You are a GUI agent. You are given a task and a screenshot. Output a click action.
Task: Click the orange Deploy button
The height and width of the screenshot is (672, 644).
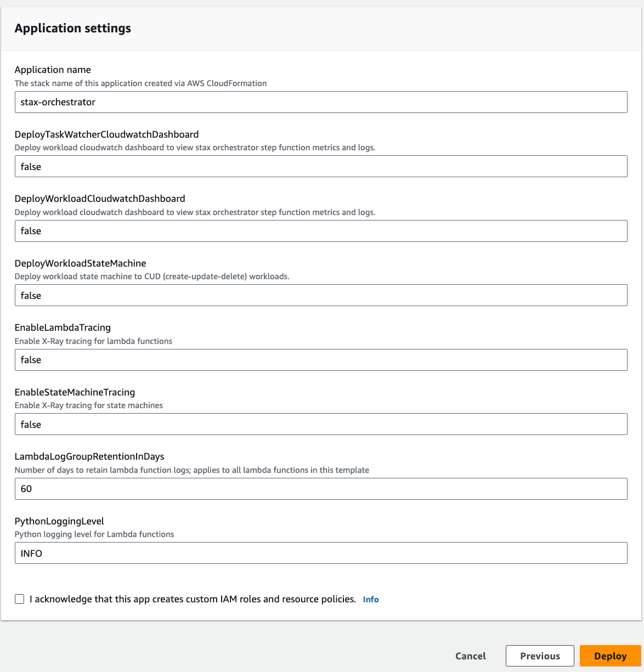pyautogui.click(x=611, y=656)
